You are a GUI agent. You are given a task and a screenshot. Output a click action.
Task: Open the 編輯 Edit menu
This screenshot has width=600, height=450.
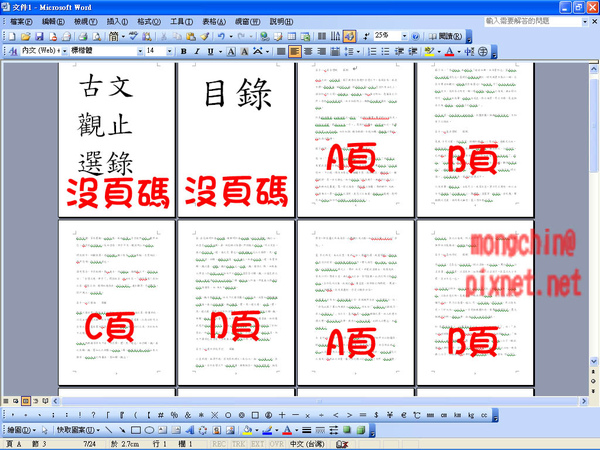[x=53, y=22]
